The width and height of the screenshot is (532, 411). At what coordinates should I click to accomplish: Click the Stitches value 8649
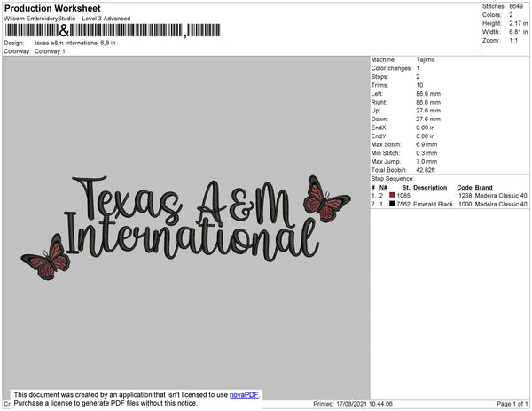[516, 6]
